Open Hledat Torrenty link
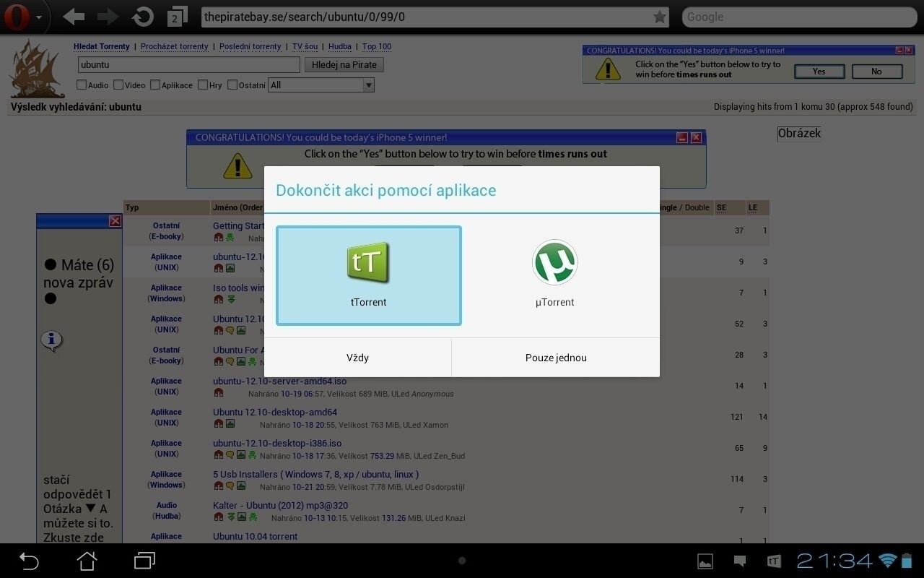924x578 pixels. point(102,46)
